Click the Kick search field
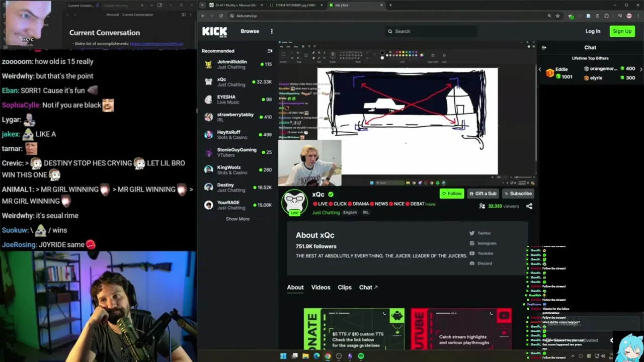 click(x=430, y=31)
